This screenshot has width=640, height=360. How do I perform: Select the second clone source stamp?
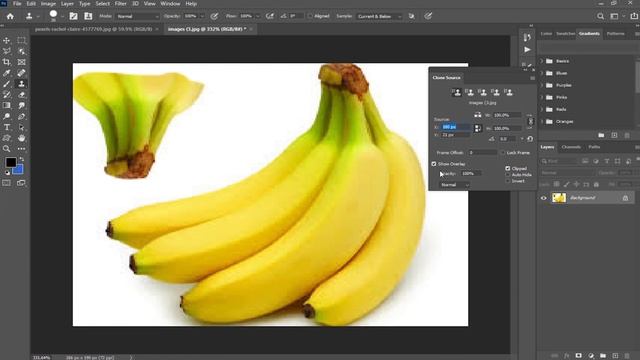[469, 92]
